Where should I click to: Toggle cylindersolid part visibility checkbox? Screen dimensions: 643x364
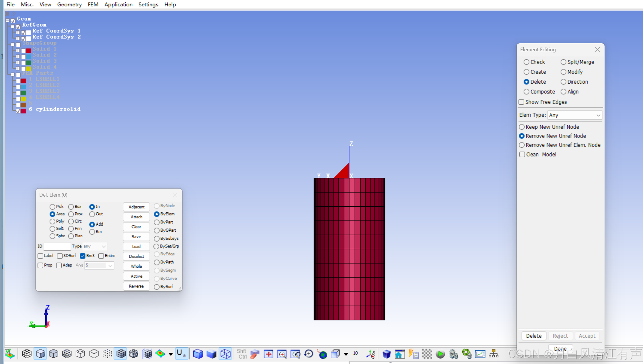tap(18, 111)
